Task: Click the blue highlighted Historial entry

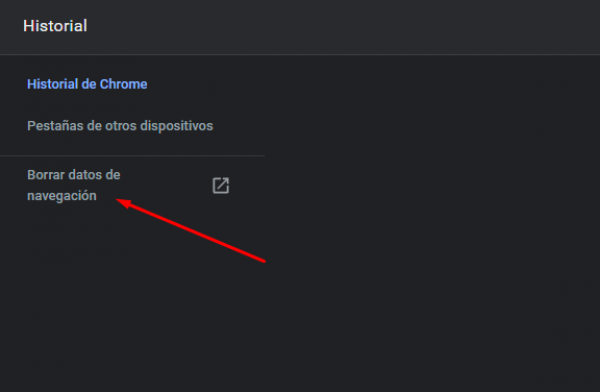Action: (x=87, y=84)
